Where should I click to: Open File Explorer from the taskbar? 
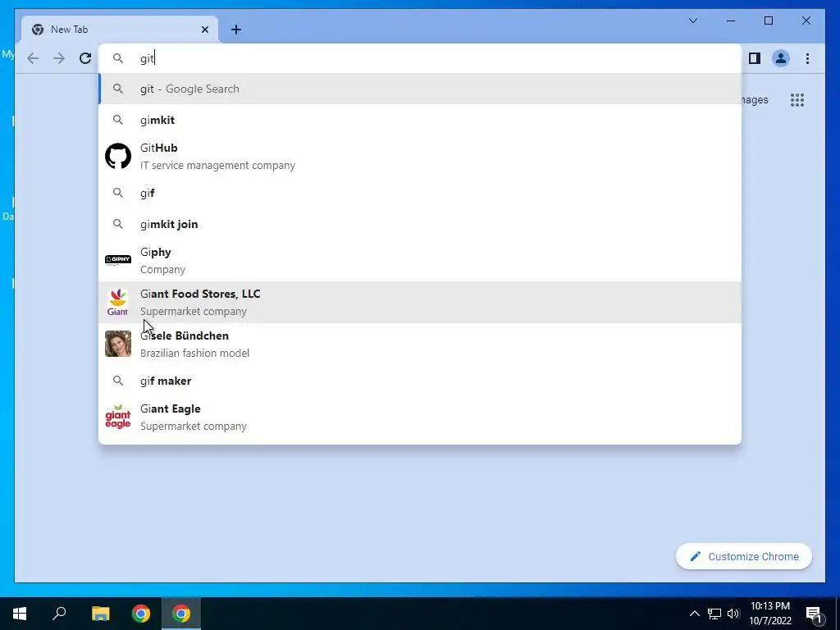pos(100,614)
